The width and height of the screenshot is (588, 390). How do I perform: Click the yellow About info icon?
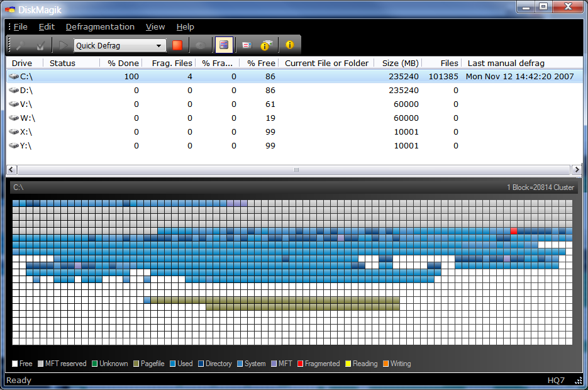[x=289, y=45]
